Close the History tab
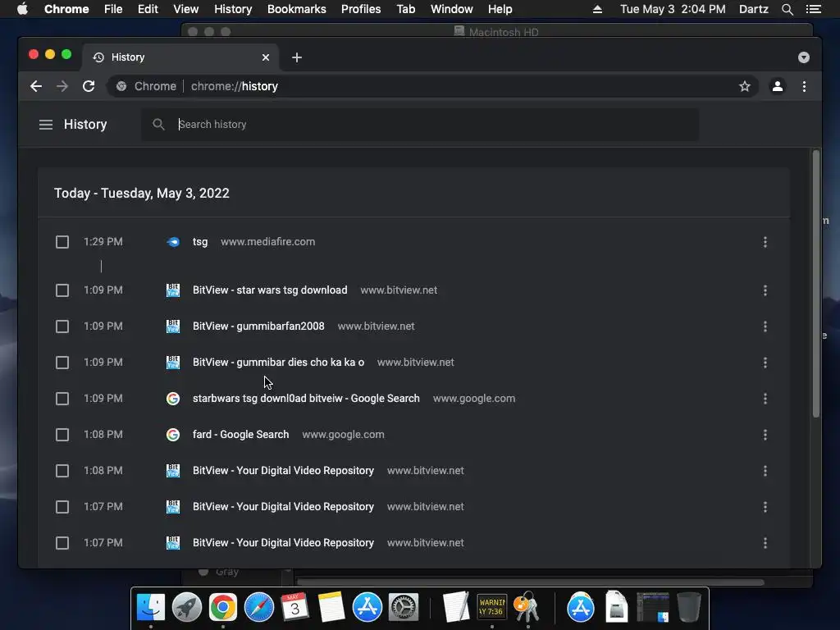The height and width of the screenshot is (630, 840). point(266,57)
